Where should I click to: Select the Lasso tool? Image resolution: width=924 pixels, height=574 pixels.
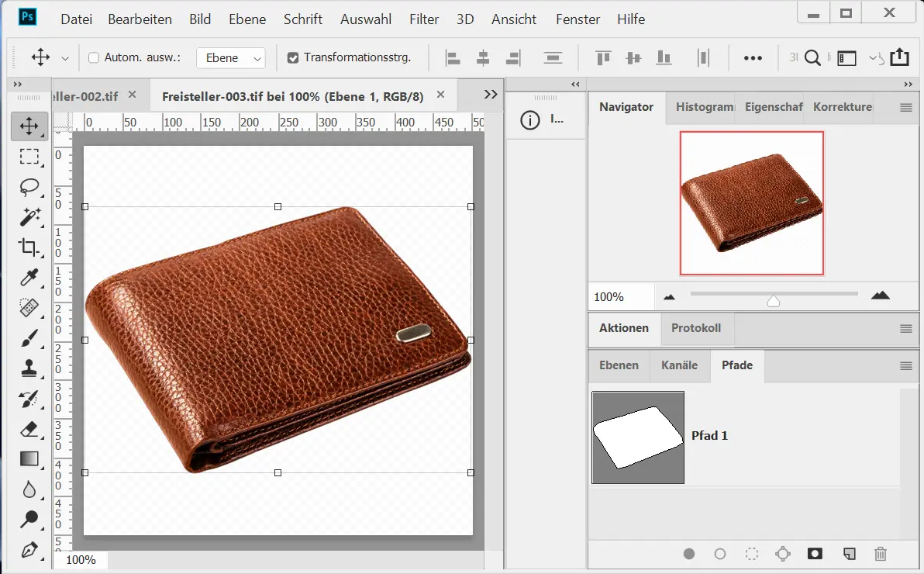coord(29,187)
